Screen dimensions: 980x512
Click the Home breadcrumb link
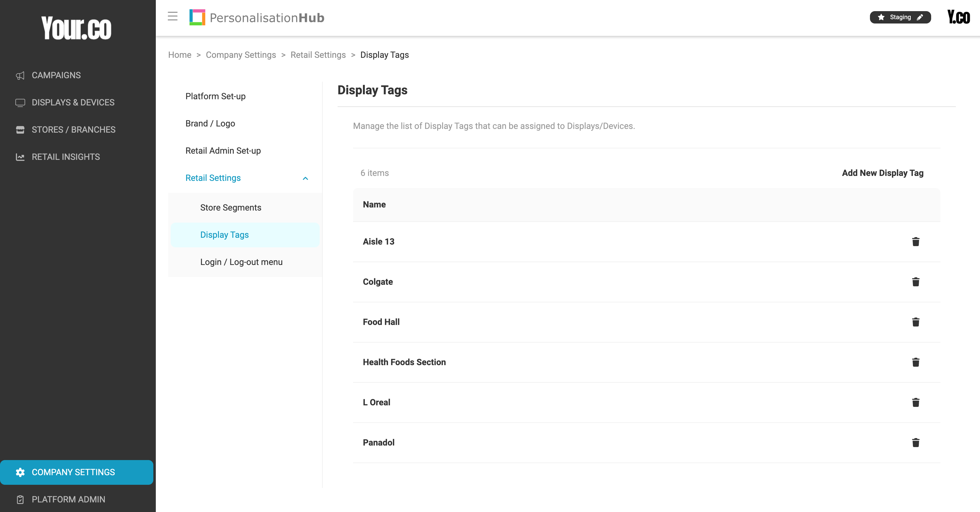pos(180,55)
